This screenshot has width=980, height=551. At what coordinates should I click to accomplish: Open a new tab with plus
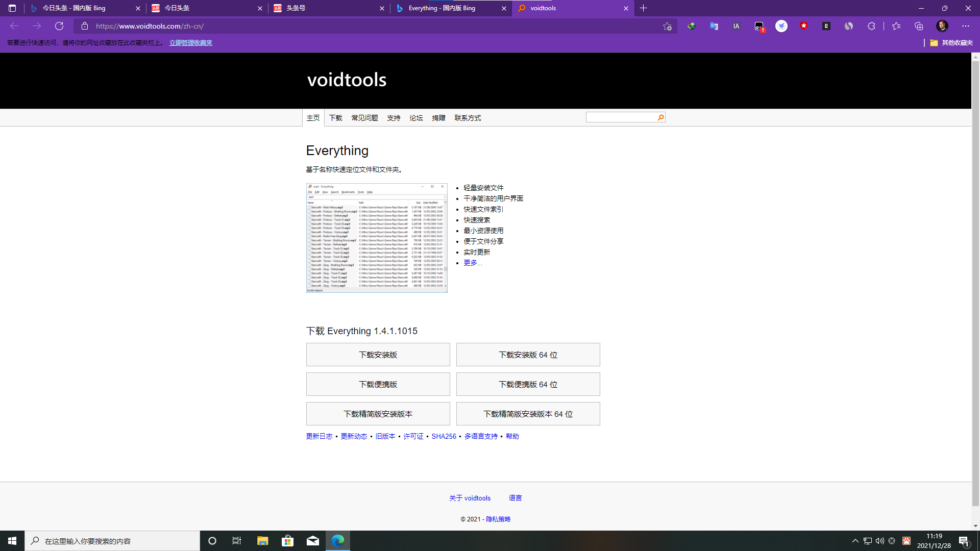(643, 8)
